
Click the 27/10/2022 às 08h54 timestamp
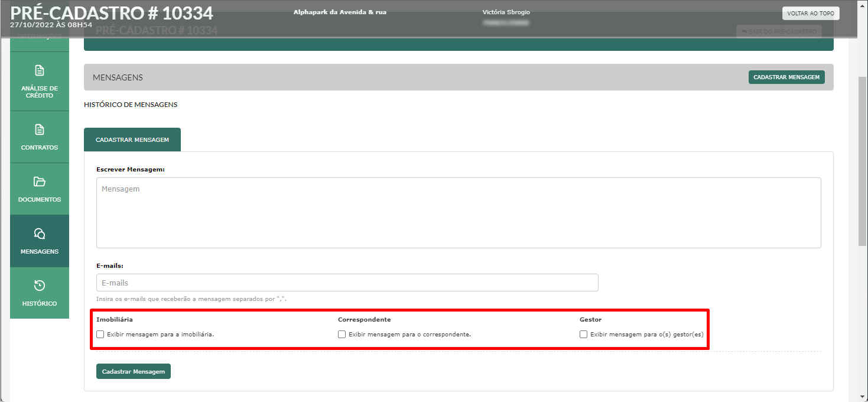coord(51,25)
